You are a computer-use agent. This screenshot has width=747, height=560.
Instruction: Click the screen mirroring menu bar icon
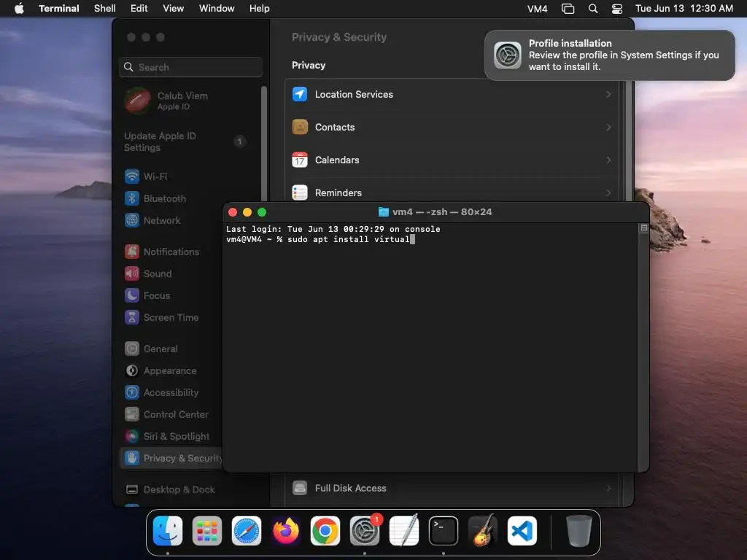[x=568, y=8]
